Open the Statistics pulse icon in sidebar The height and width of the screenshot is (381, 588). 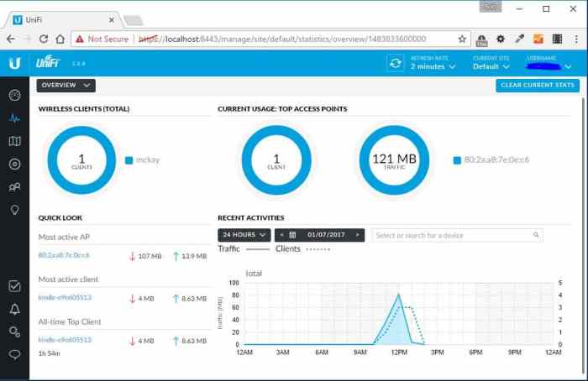(x=14, y=118)
